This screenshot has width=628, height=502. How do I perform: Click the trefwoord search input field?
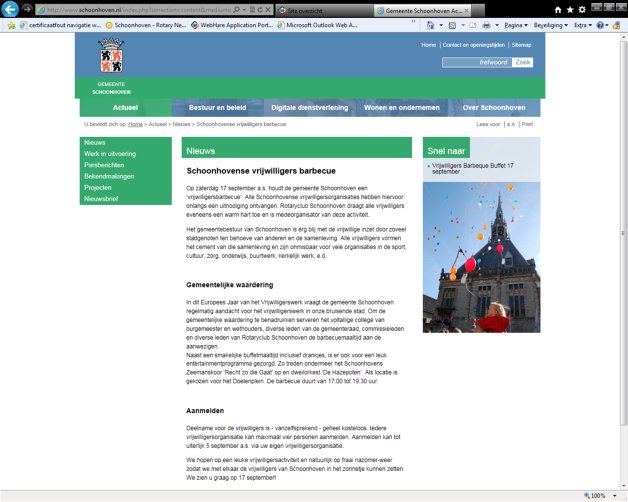click(x=477, y=62)
